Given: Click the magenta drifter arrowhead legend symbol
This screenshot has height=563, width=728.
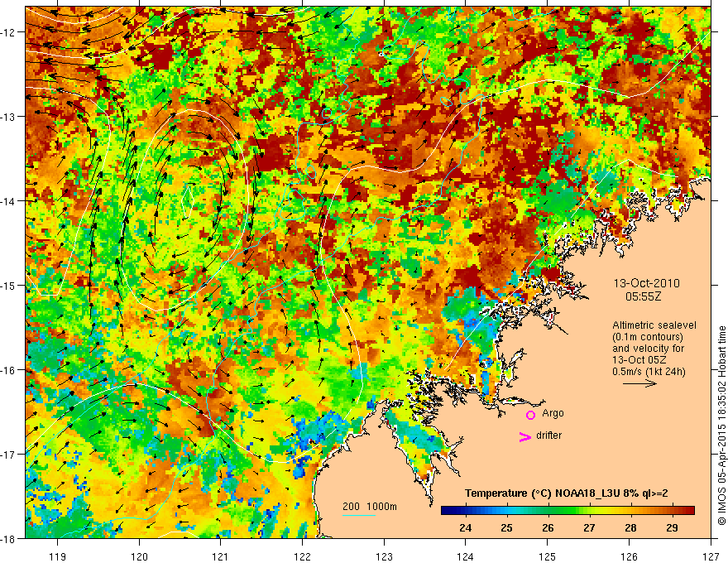Looking at the screenshot, I should 525,436.
